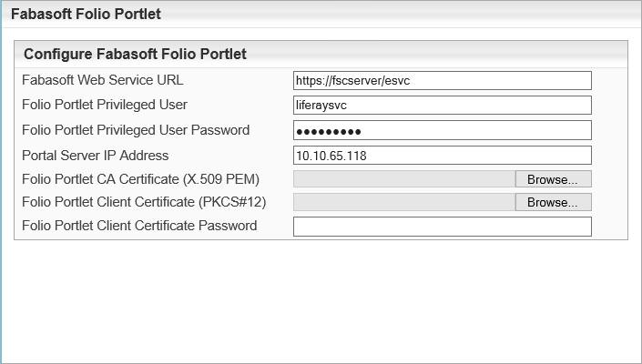Focus the Folio Portlet Privileged User field
This screenshot has width=642, height=364.
442,106
